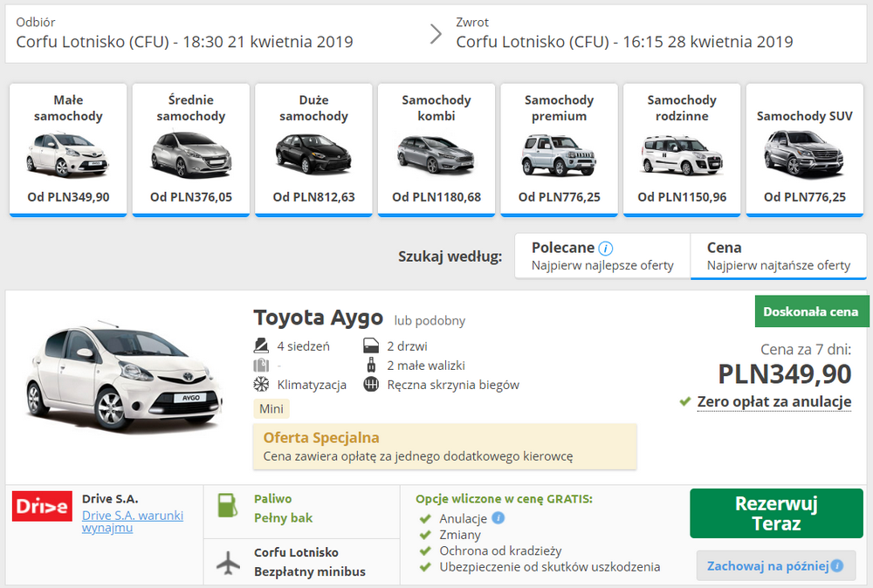Click Ręczna skrzynia biegów text
Viewport: 873px width, 588px height.
pos(453,385)
